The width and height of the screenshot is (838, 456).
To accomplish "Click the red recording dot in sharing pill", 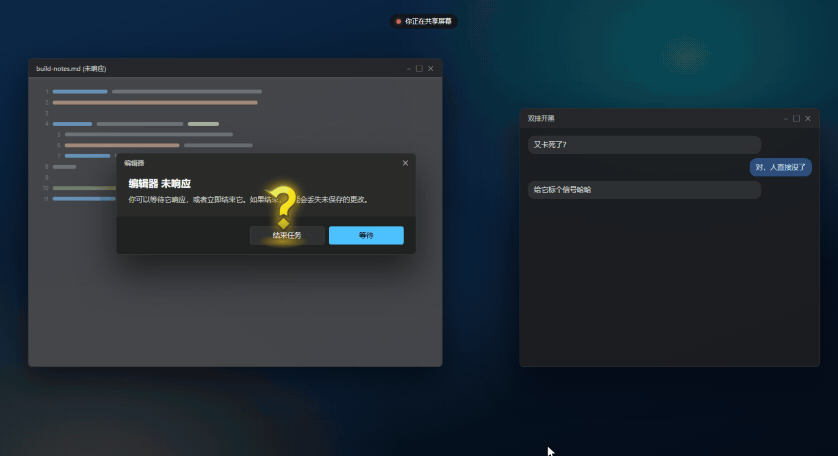I will [398, 21].
